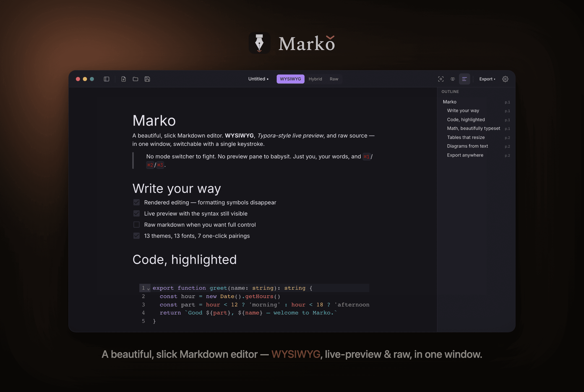Click the 'Code, highlighted' heading in editor
The image size is (584, 392).
pos(184,260)
